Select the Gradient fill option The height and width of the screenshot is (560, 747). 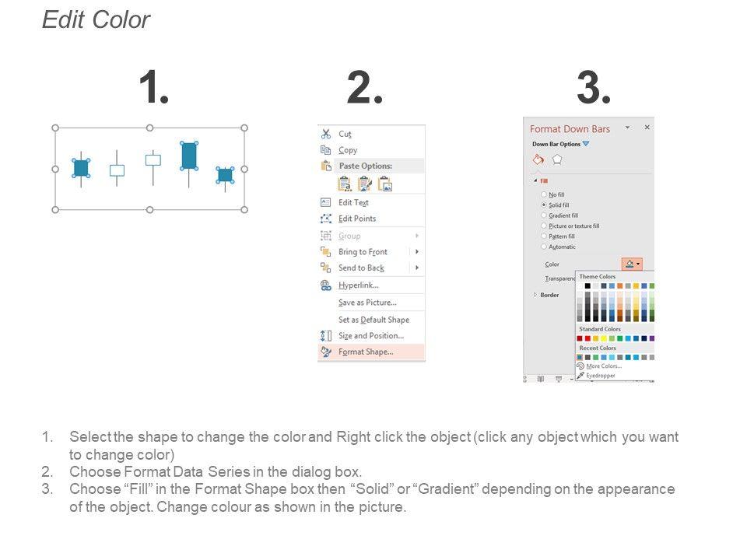point(543,215)
